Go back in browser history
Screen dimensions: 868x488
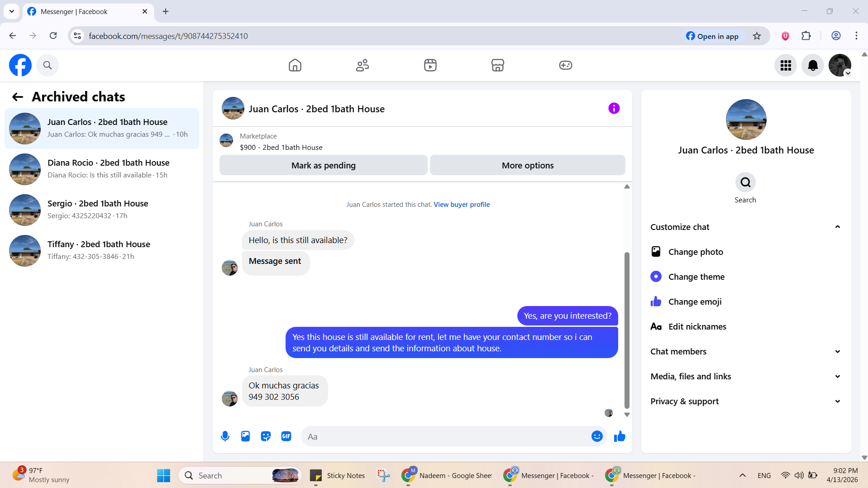[x=13, y=36]
